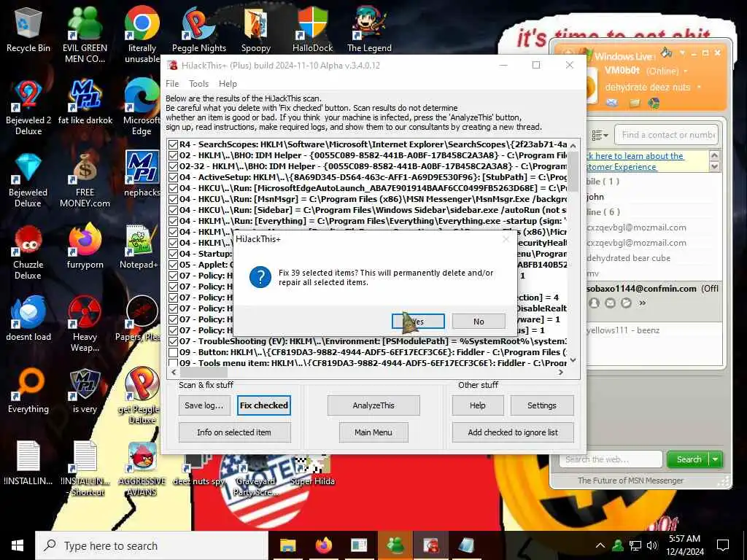Open the fat like darkok shortcut
Screen dimensions: 747x560
85,102
